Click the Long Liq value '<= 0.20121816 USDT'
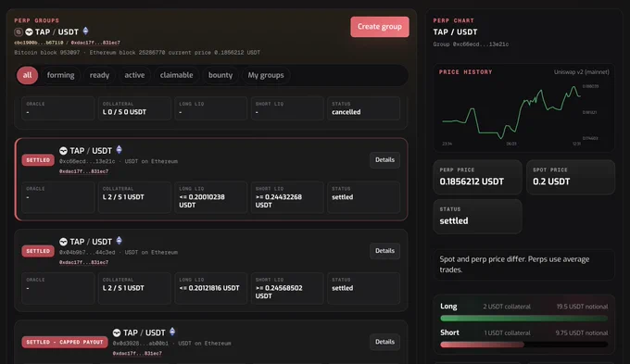The image size is (630, 364). pyautogui.click(x=209, y=288)
